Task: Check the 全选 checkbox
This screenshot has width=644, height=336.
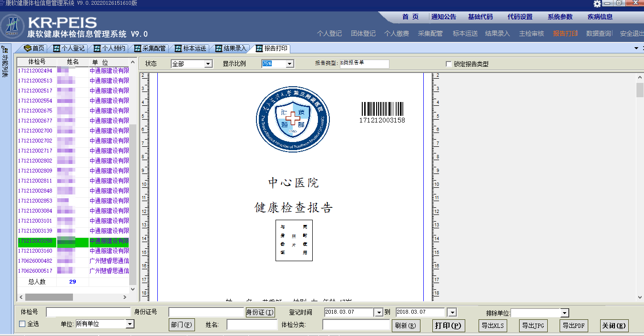Action: (x=22, y=324)
